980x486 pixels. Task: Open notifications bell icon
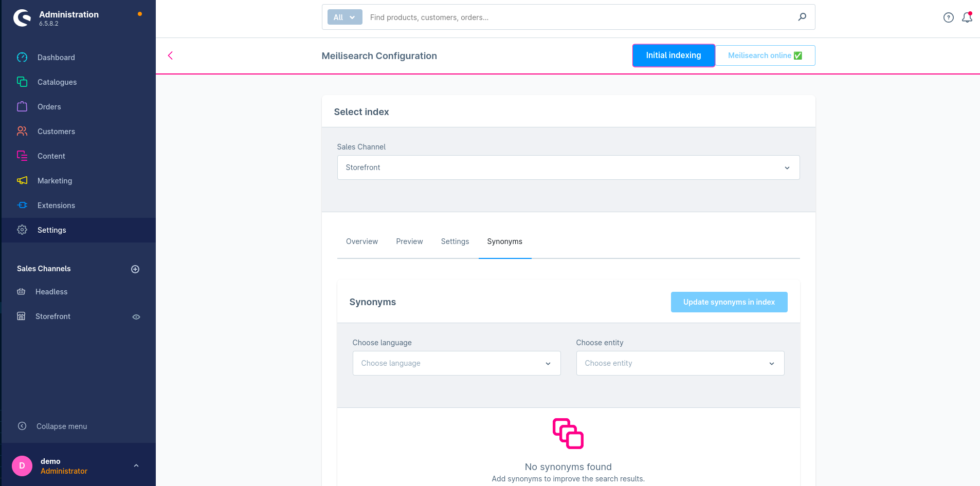[x=967, y=17]
